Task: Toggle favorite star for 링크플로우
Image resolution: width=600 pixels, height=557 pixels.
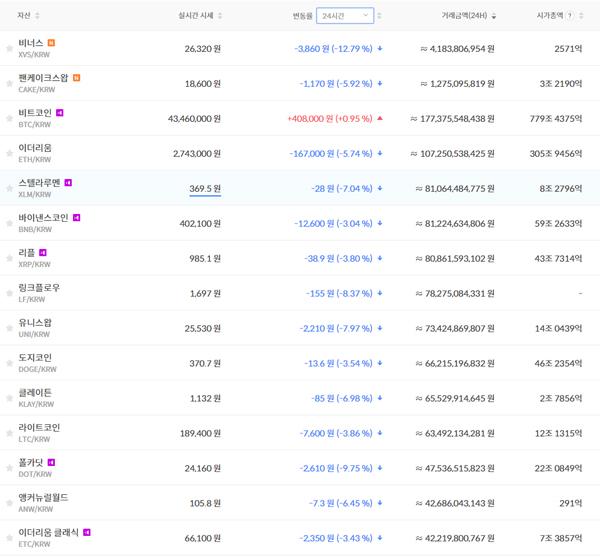Action: [10, 293]
